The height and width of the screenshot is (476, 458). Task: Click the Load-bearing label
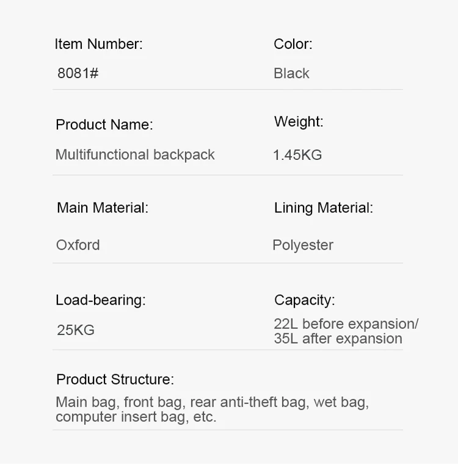pyautogui.click(x=101, y=300)
